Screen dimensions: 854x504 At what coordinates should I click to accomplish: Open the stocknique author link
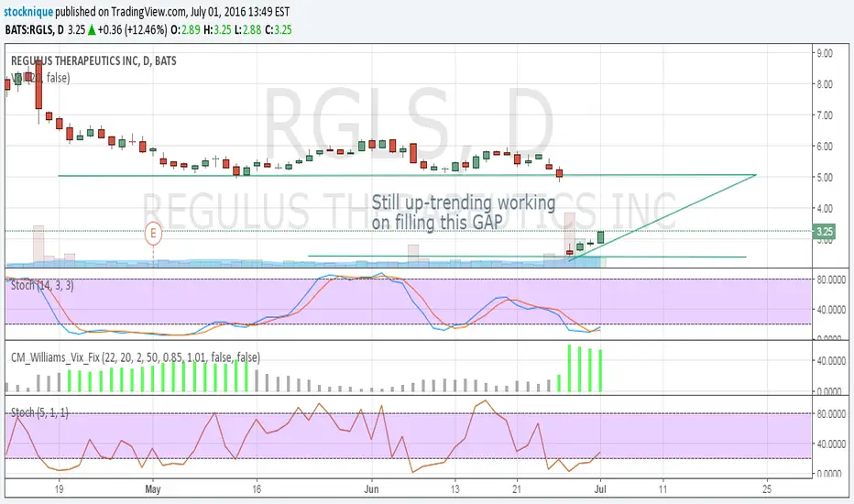click(28, 11)
